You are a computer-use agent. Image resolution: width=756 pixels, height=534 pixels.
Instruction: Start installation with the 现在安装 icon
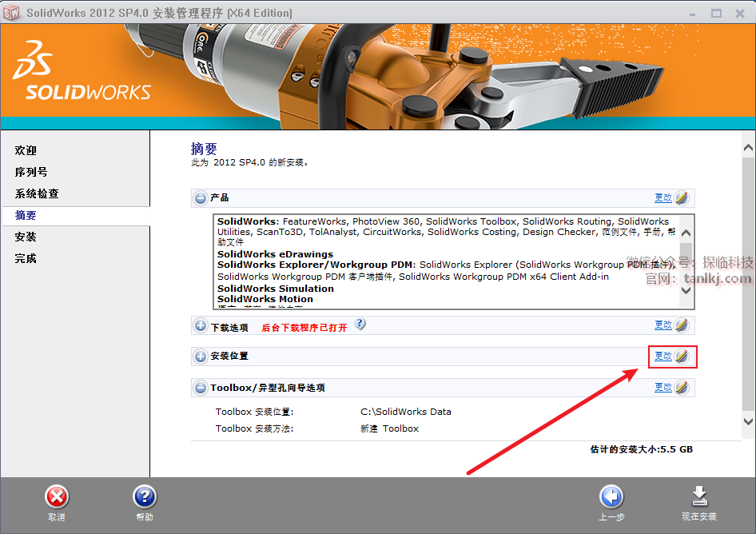coord(699,497)
